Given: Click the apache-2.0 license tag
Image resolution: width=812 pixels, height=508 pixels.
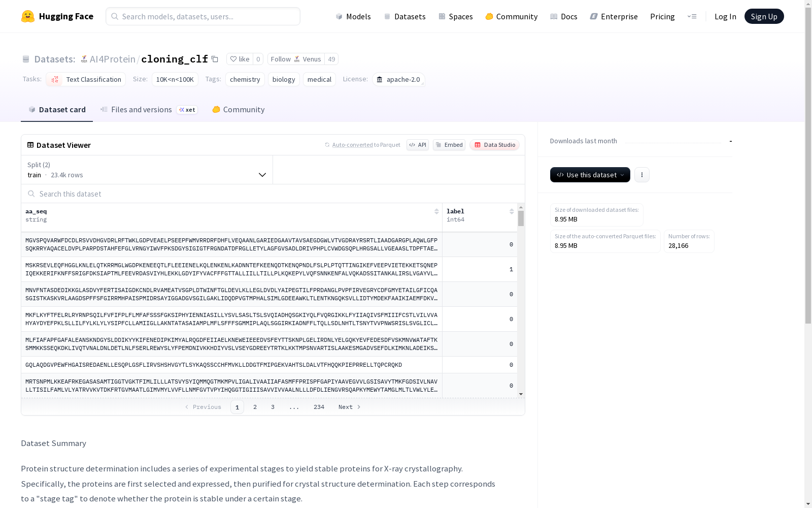Looking at the screenshot, I should [398, 79].
